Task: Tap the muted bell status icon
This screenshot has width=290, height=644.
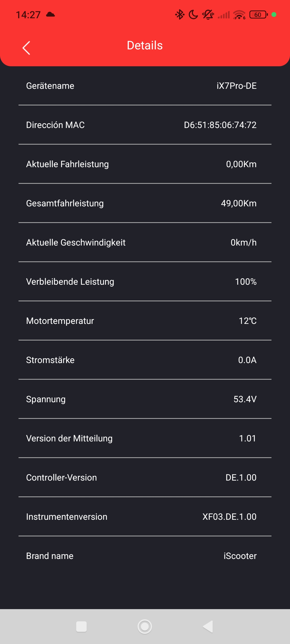Action: (x=208, y=14)
